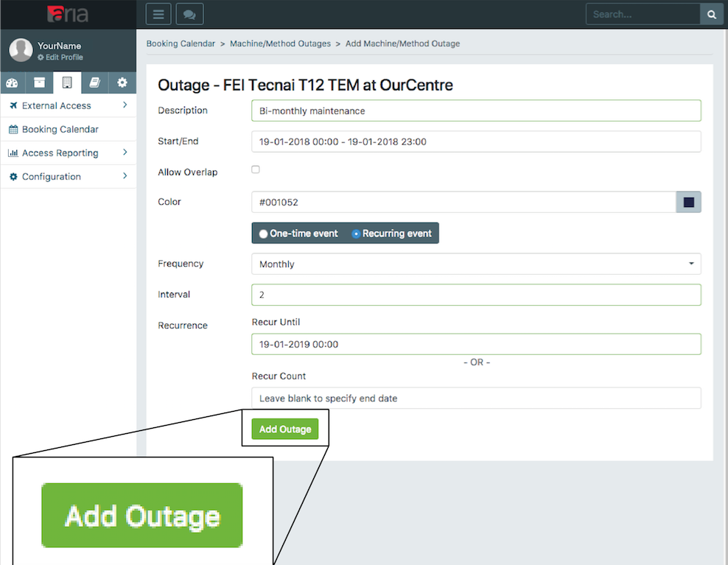Expand the Configuration chevron
The width and height of the screenshot is (728, 565).
(125, 176)
